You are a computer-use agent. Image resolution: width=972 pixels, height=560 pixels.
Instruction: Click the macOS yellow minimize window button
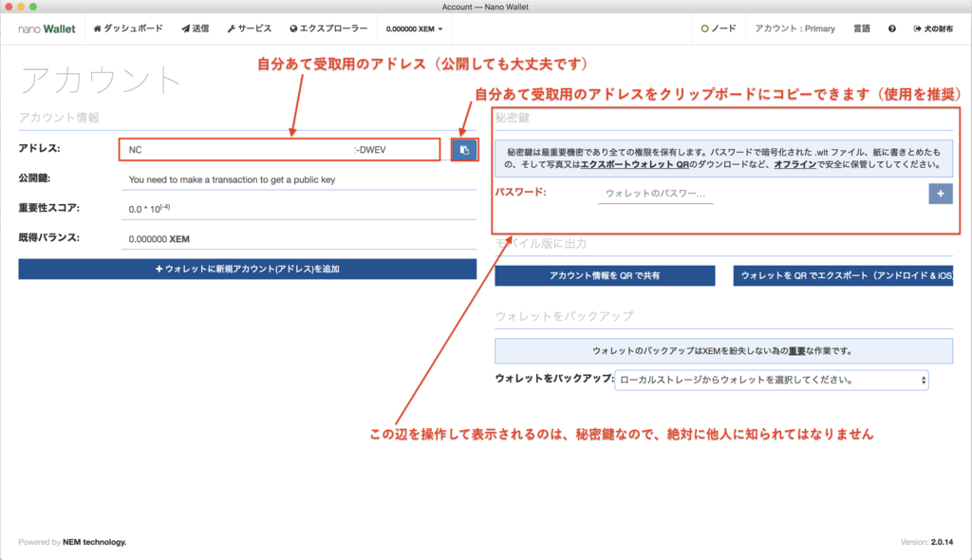pyautogui.click(x=21, y=7)
